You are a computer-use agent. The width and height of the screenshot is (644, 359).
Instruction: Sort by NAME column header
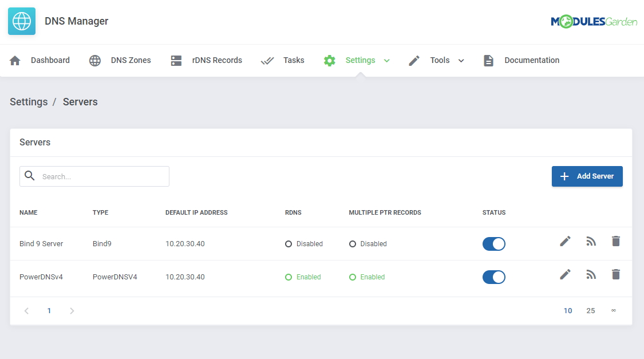pyautogui.click(x=29, y=212)
